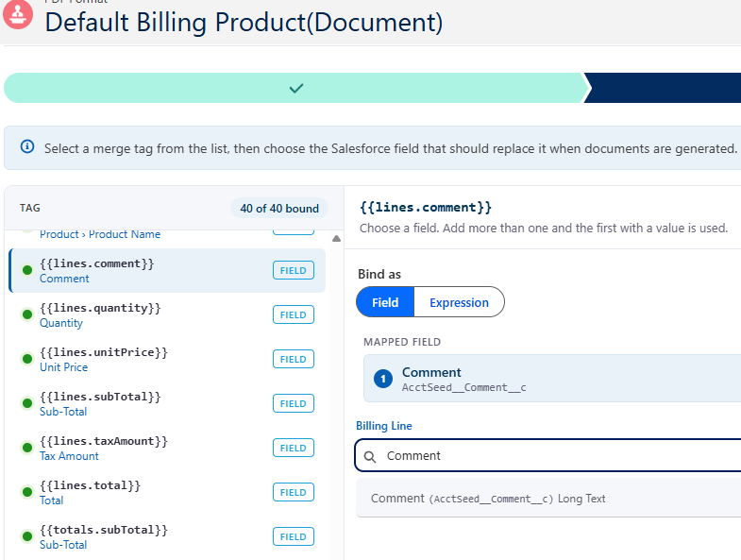Click the mapped Comment field card

[x=552, y=379]
